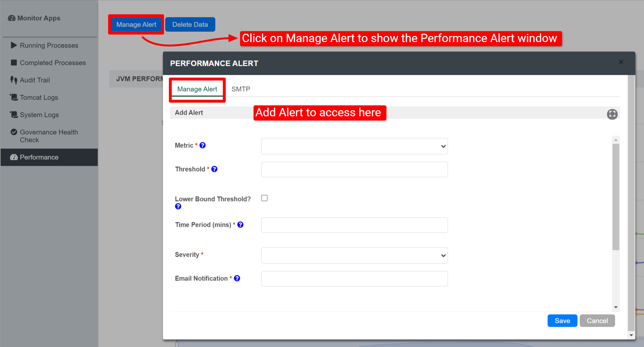Open the Metric dropdown
The image size is (644, 347).
(x=354, y=146)
